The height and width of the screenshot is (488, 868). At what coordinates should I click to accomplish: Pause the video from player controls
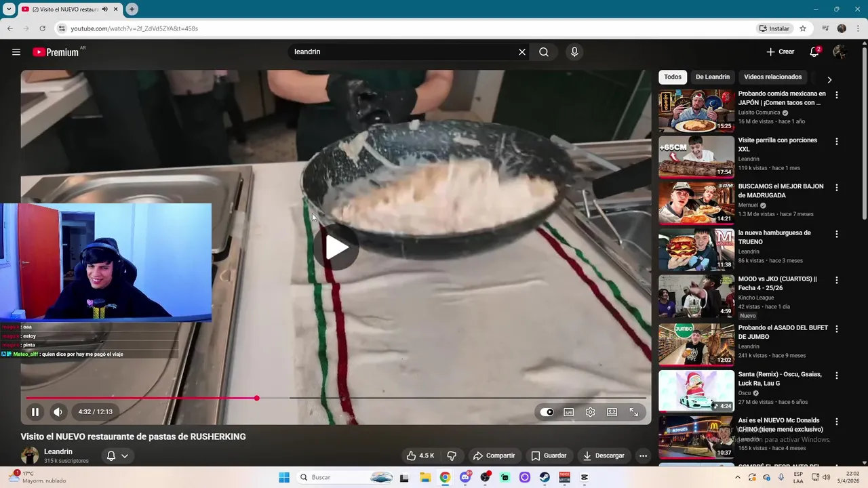click(x=35, y=411)
